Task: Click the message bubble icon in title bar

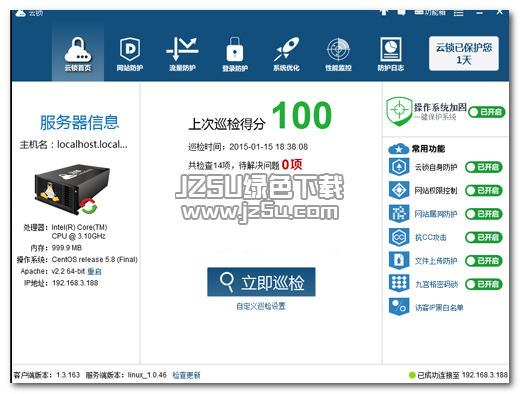Action: click(x=401, y=12)
